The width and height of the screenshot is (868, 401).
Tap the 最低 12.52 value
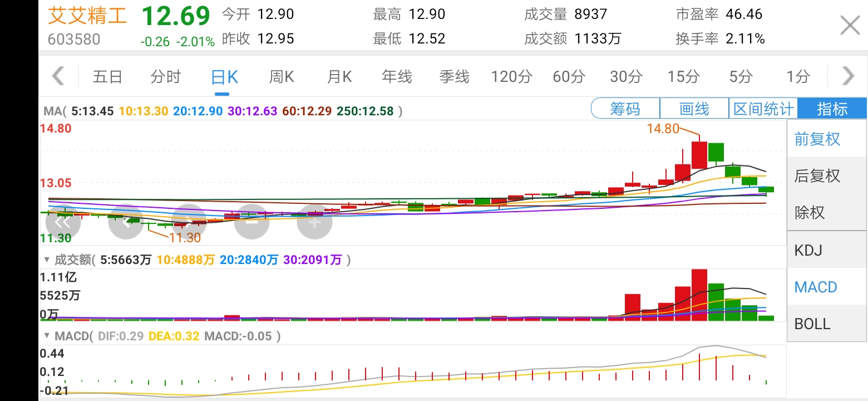tap(427, 38)
